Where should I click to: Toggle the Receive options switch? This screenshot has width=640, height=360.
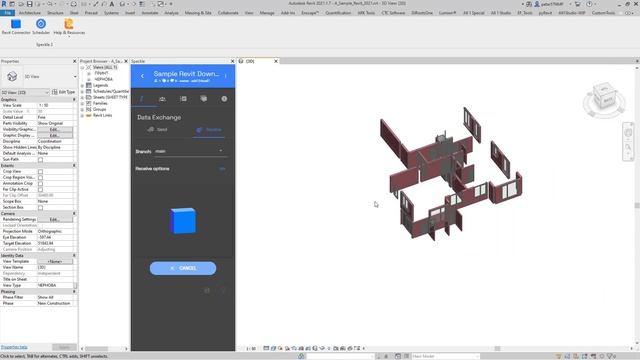coord(222,169)
